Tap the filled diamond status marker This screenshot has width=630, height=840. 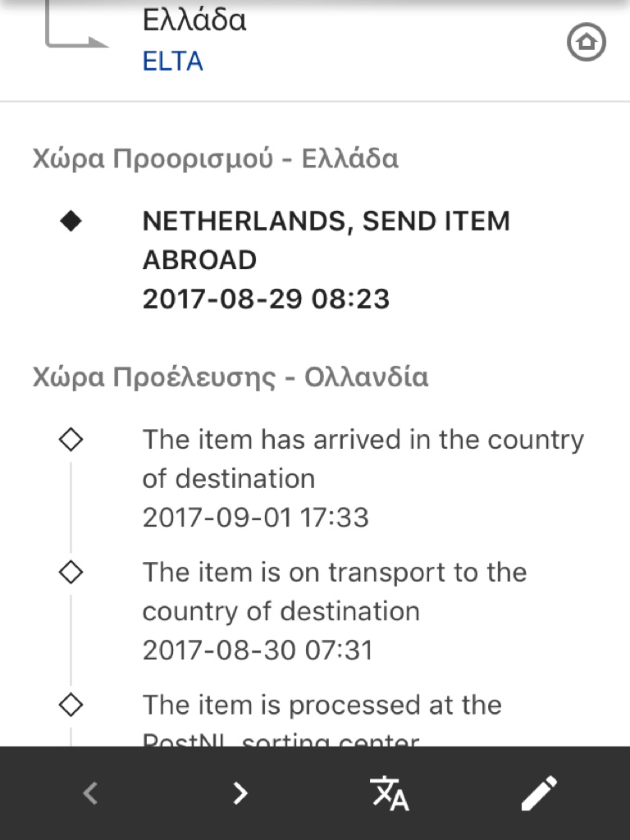71,221
